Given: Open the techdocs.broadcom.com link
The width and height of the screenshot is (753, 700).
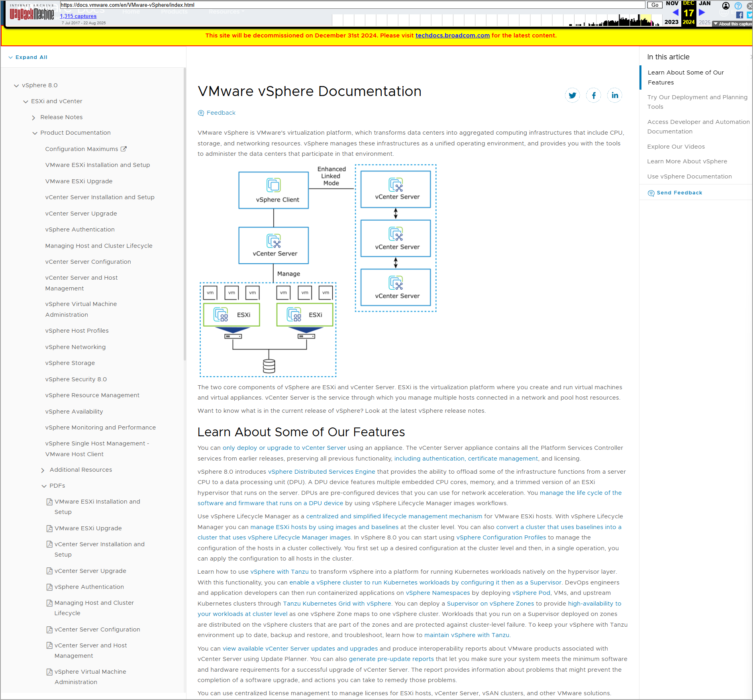Looking at the screenshot, I should click(x=452, y=35).
